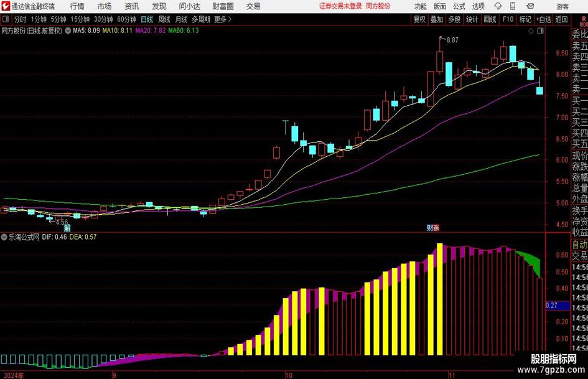
Task: Click the MA20: 7.82 label
Action: click(151, 30)
